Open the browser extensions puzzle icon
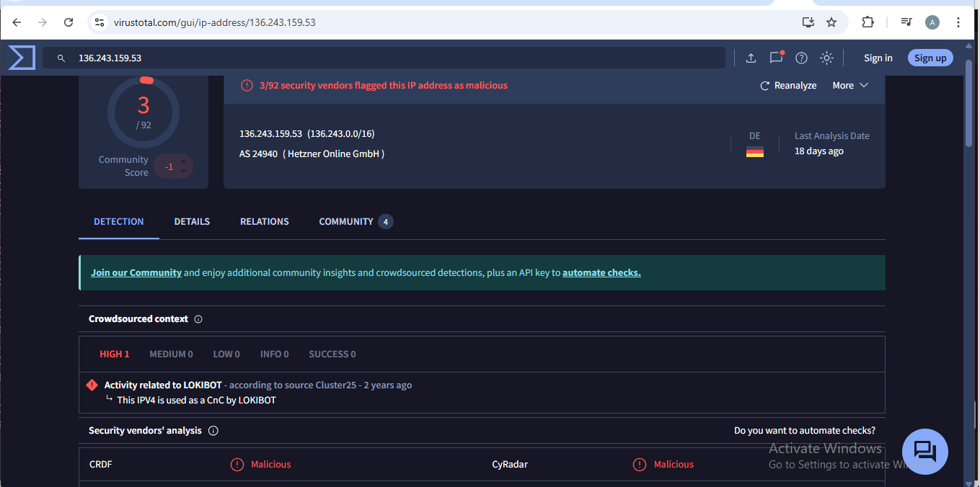The image size is (980, 487). pos(868,22)
